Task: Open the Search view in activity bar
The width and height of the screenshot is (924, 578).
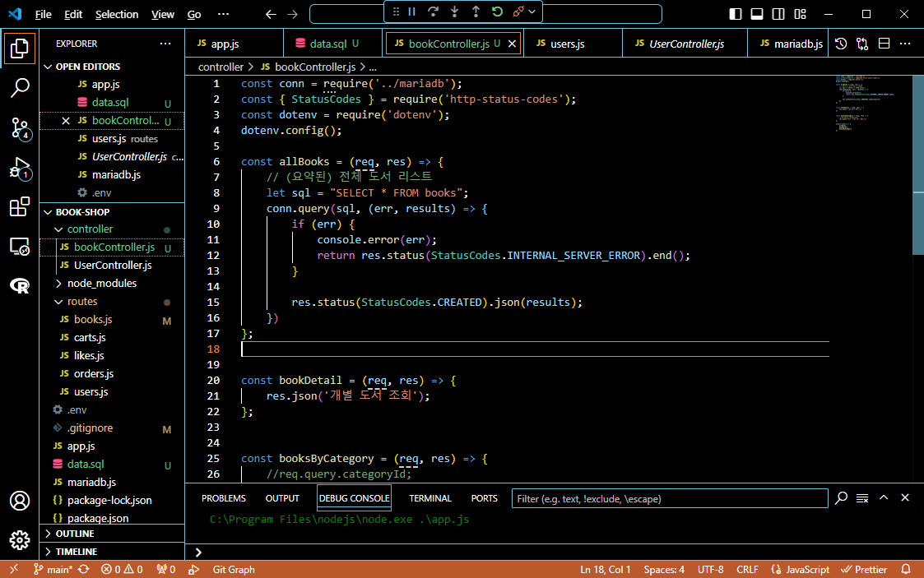Action: [x=20, y=88]
